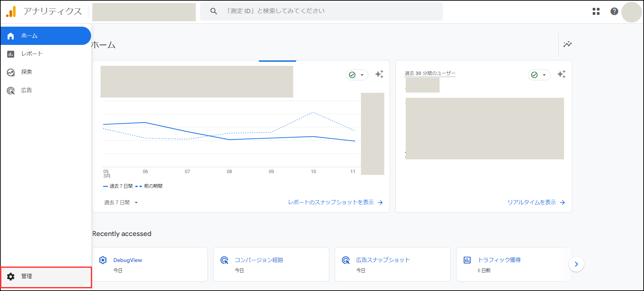Viewport: 644px width, 291px height.
Task: Select ホーム in the sidebar
Action: point(46,36)
